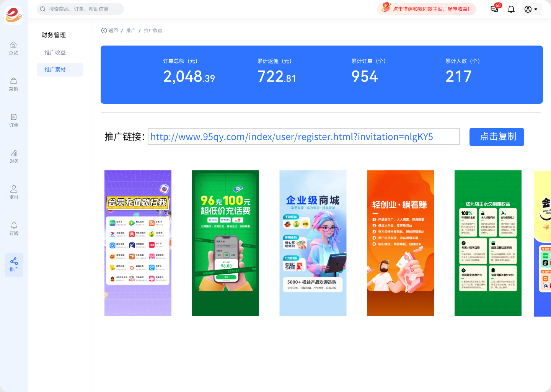This screenshot has height=392, width=551.
Task: Click the red promo banner in header
Action: [x=426, y=9]
